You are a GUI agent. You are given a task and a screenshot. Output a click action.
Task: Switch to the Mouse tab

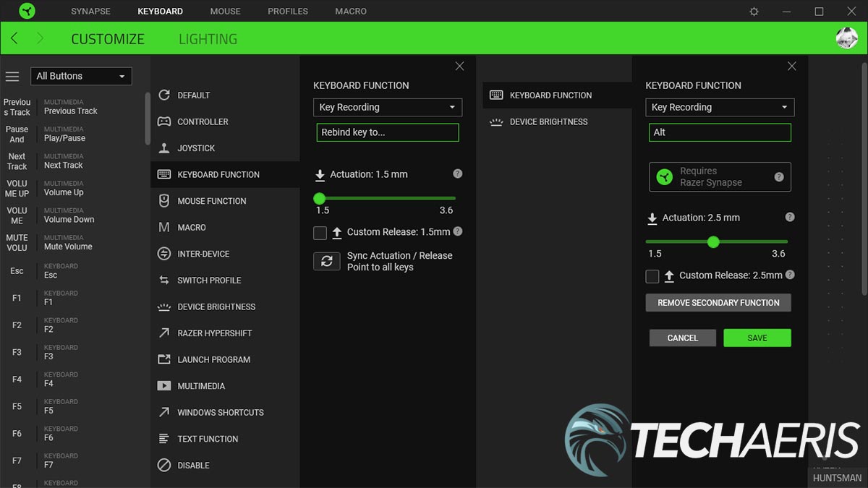pyautogui.click(x=225, y=11)
